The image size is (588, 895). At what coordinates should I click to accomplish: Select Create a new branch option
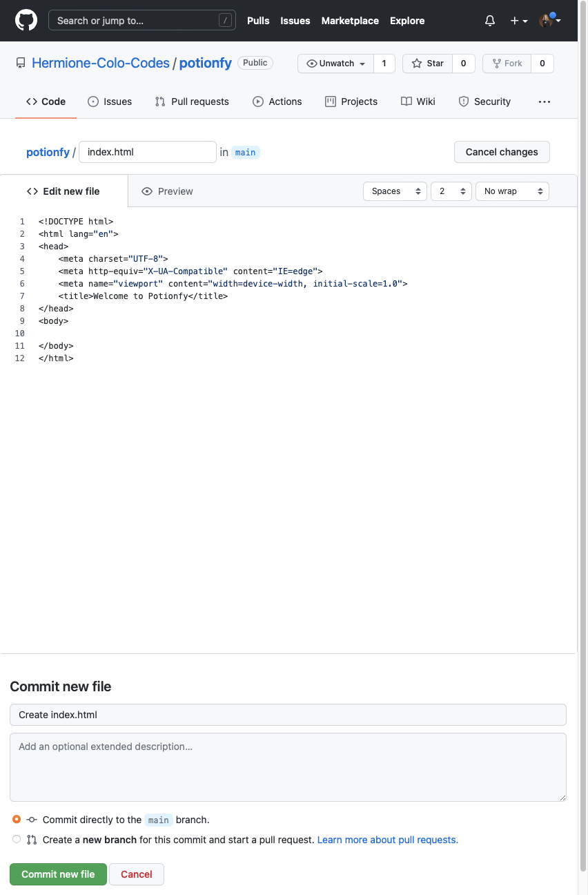tap(17, 840)
